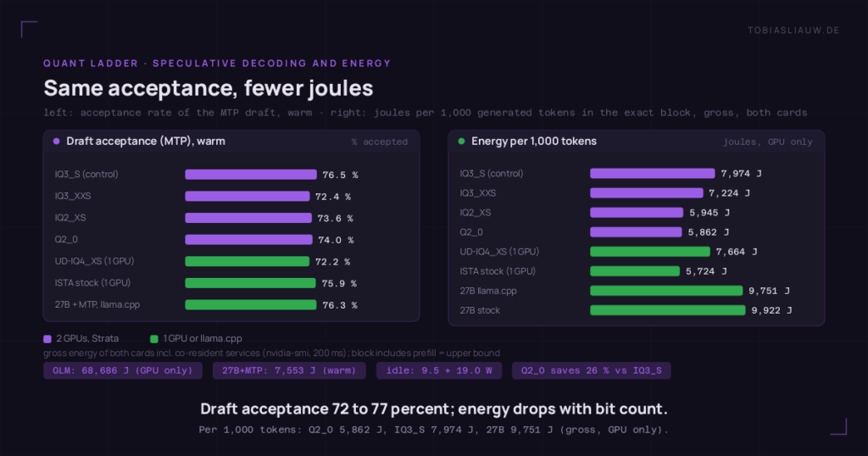Click the 27B + MTP, llama.cpp row label
This screenshot has width=868, height=456.
(x=97, y=304)
